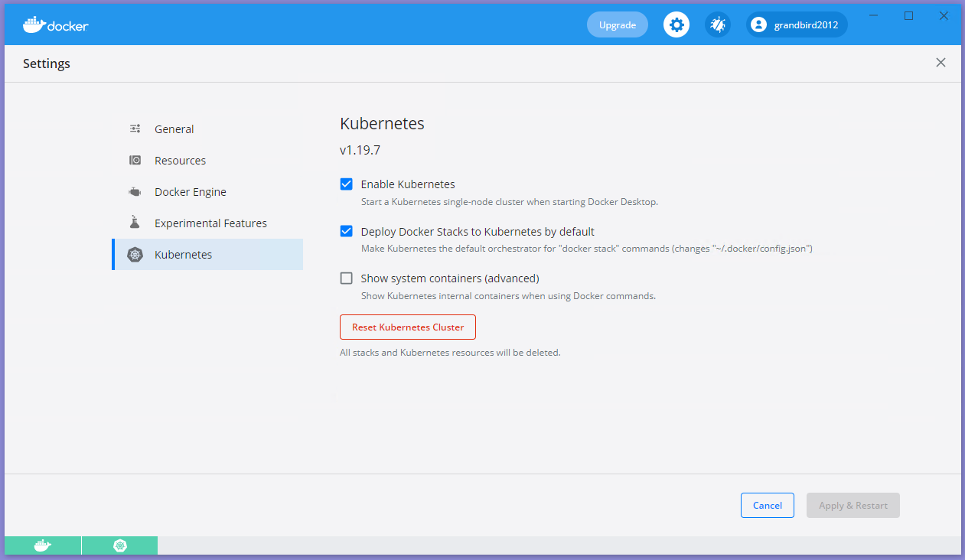
Task: Open the General settings section
Action: (207, 129)
